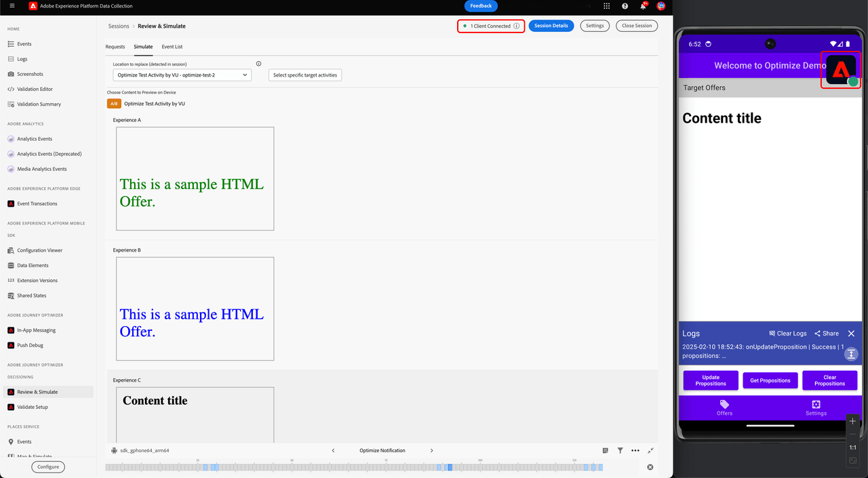The height and width of the screenshot is (478, 868).
Task: Switch to the Event List tab
Action: 172,47
